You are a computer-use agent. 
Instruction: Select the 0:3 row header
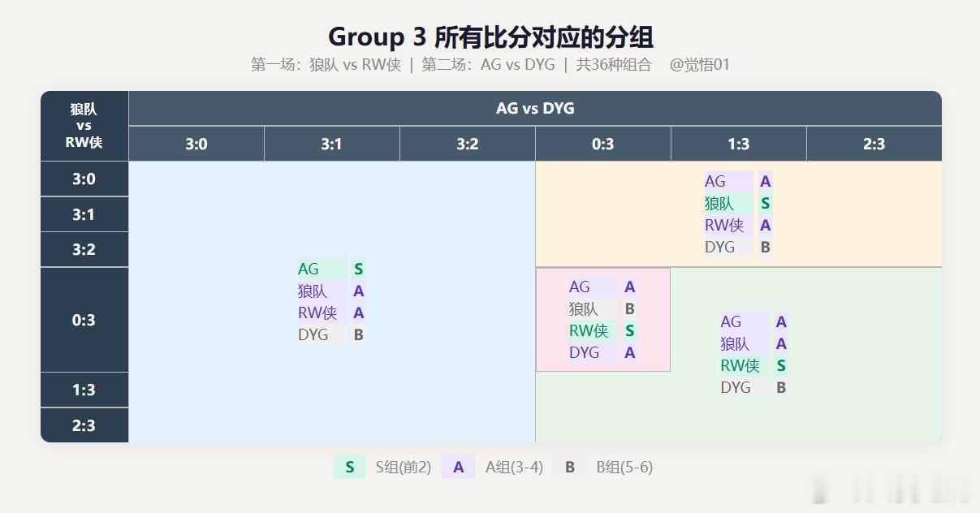point(84,320)
